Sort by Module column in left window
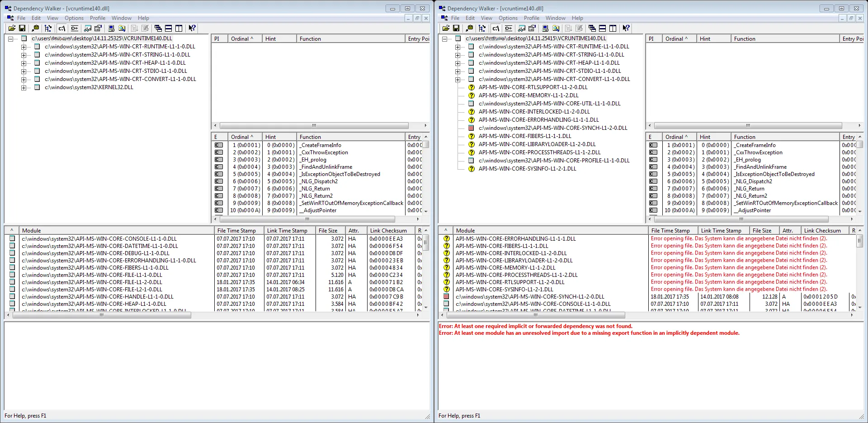This screenshot has width=868, height=423. click(x=117, y=231)
